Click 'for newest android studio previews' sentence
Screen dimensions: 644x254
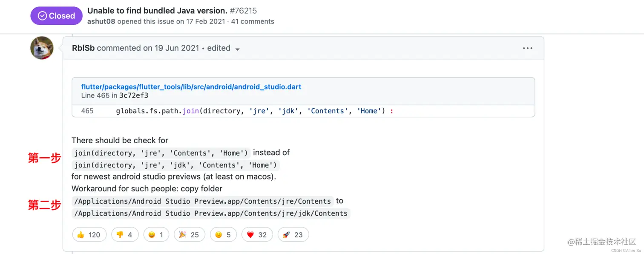click(x=174, y=176)
